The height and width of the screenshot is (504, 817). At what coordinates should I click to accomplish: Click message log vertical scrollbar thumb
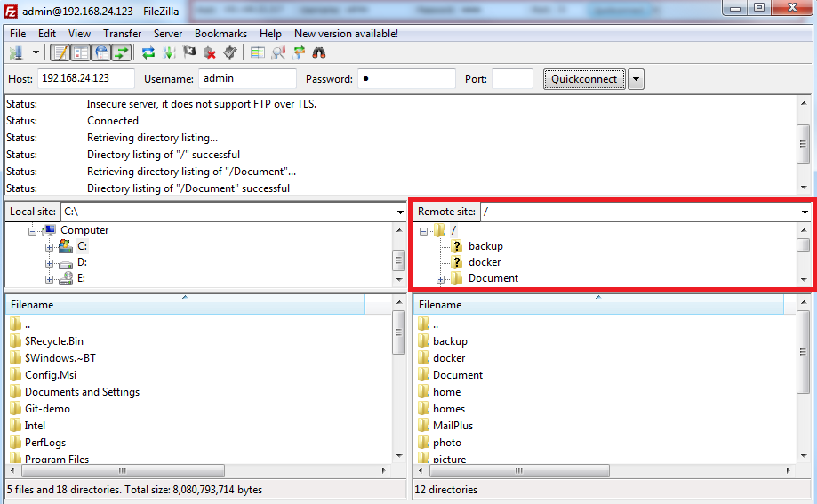click(804, 144)
